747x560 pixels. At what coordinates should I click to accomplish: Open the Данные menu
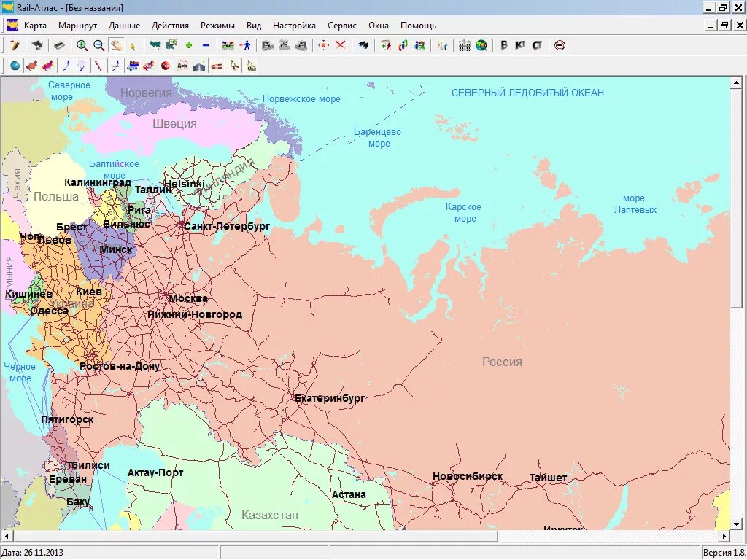click(124, 26)
